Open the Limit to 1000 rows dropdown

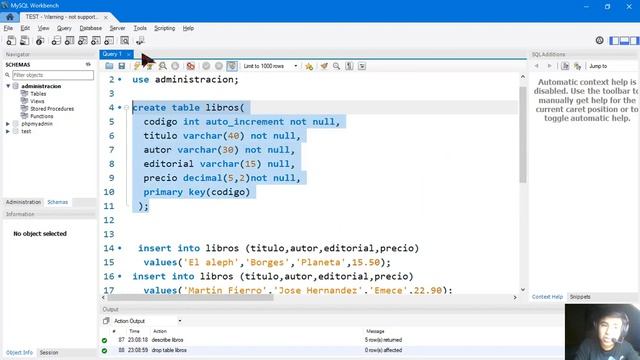tap(270, 66)
